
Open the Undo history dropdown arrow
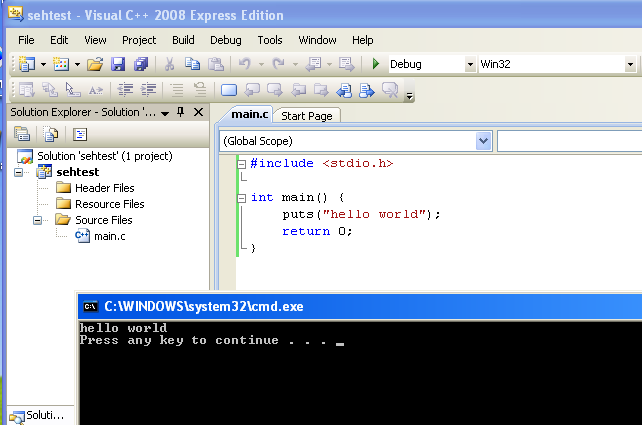coord(261,65)
